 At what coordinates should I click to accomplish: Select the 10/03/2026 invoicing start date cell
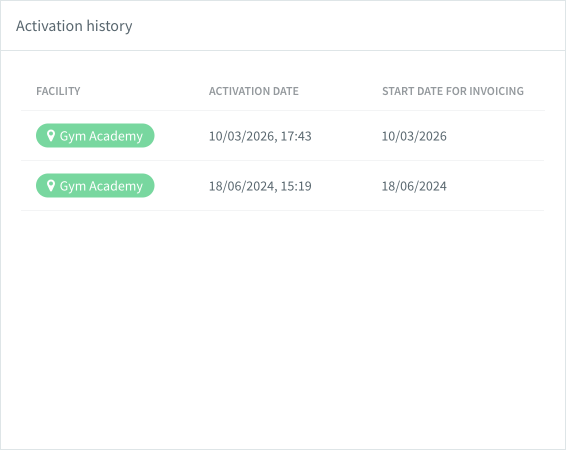point(414,136)
